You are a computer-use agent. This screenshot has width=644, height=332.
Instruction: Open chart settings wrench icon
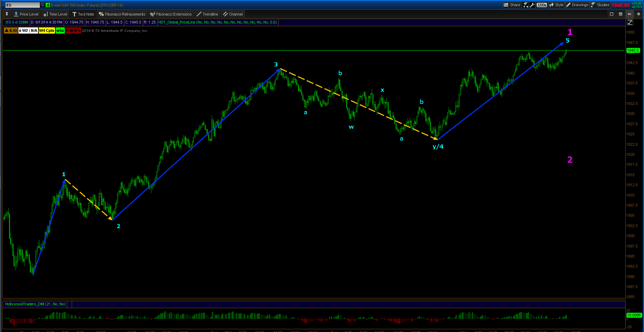coord(532,5)
